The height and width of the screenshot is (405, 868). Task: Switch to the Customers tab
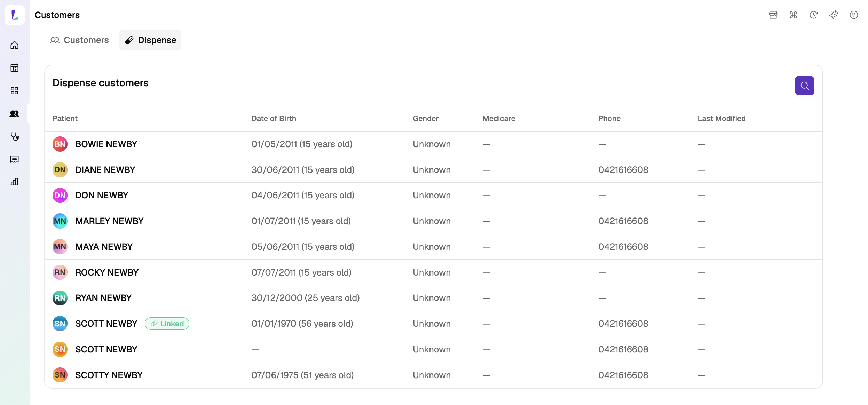(79, 40)
